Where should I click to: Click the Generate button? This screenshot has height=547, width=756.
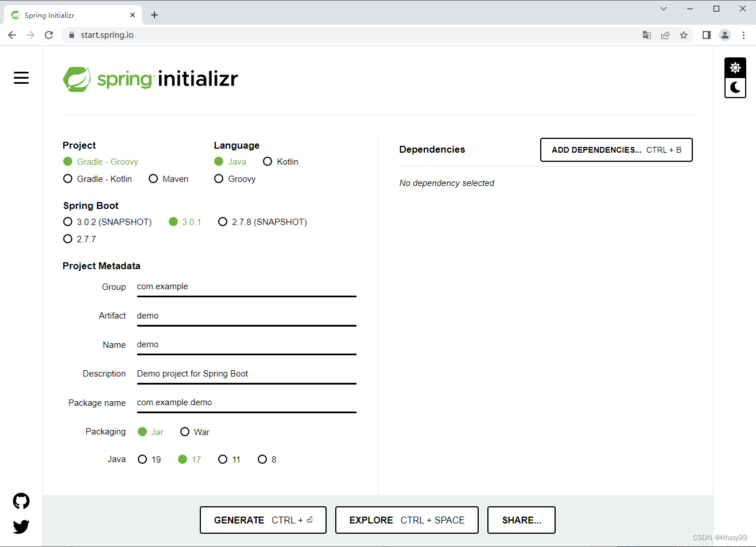263,520
